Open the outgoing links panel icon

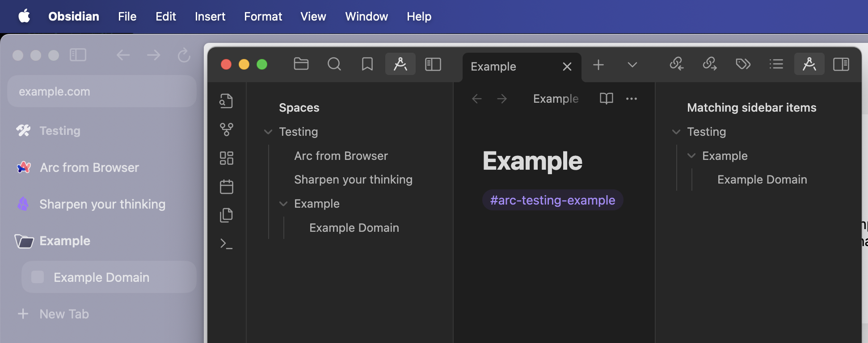pos(710,64)
